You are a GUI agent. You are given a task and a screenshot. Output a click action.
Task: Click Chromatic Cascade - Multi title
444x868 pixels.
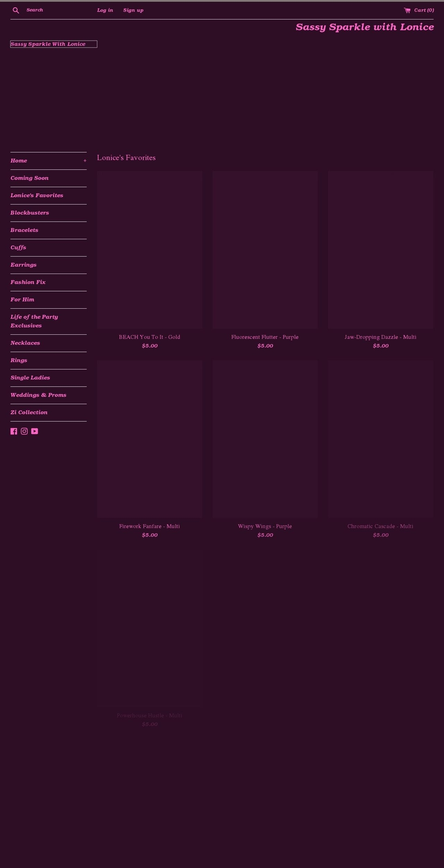coord(381,526)
